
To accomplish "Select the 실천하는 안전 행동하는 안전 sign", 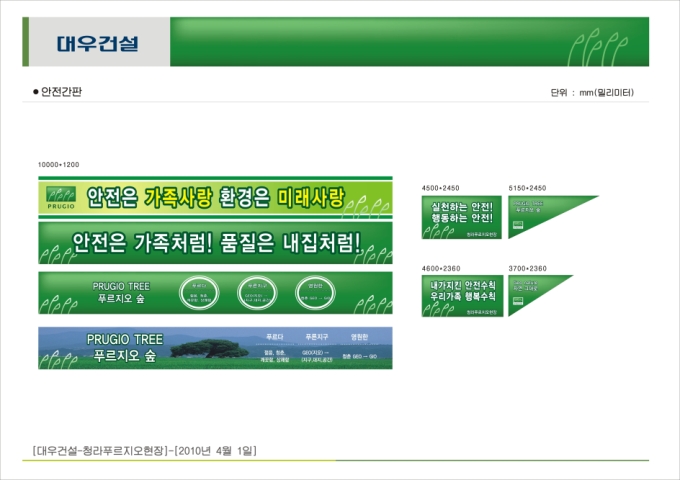I will click(x=461, y=216).
